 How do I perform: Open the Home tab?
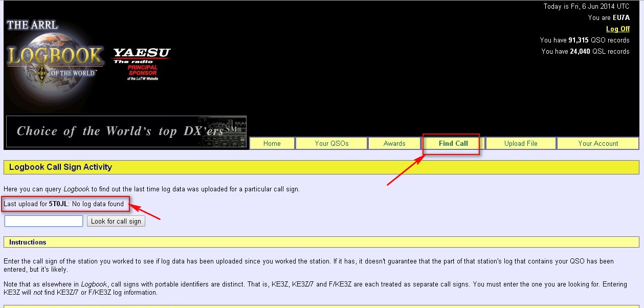(x=272, y=144)
